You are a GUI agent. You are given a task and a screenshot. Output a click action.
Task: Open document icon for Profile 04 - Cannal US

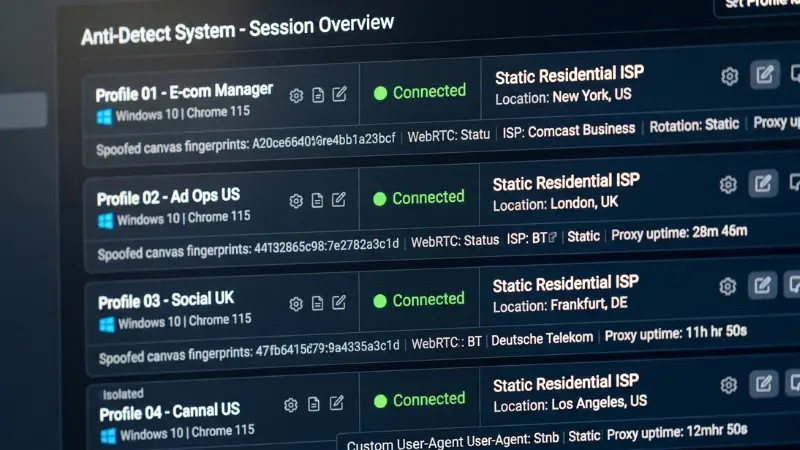[314, 404]
